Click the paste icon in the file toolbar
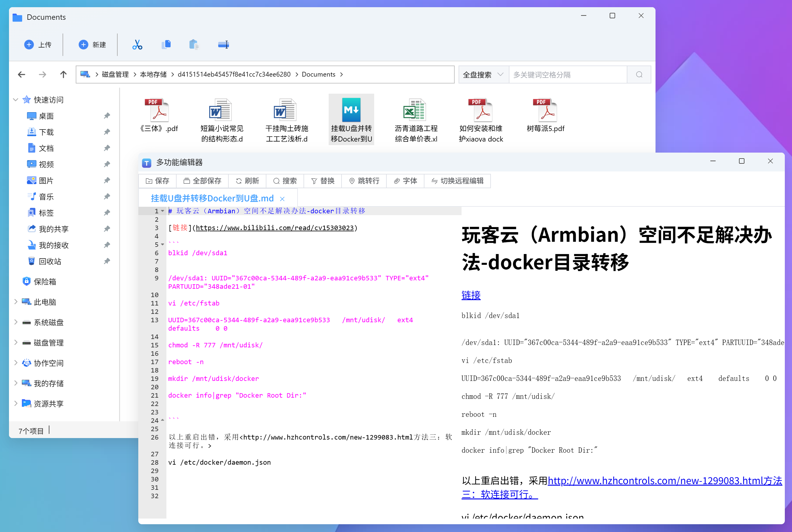Viewport: 792px width, 532px height. (194, 45)
